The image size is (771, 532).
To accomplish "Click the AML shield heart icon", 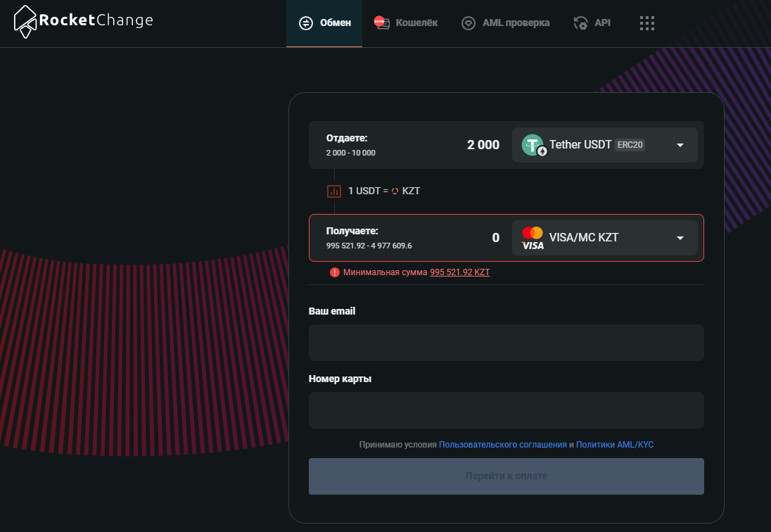I will click(x=469, y=23).
